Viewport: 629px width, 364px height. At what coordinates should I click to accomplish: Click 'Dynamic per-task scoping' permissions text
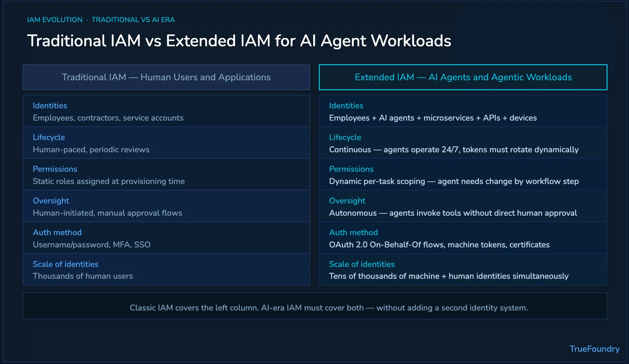tap(377, 181)
